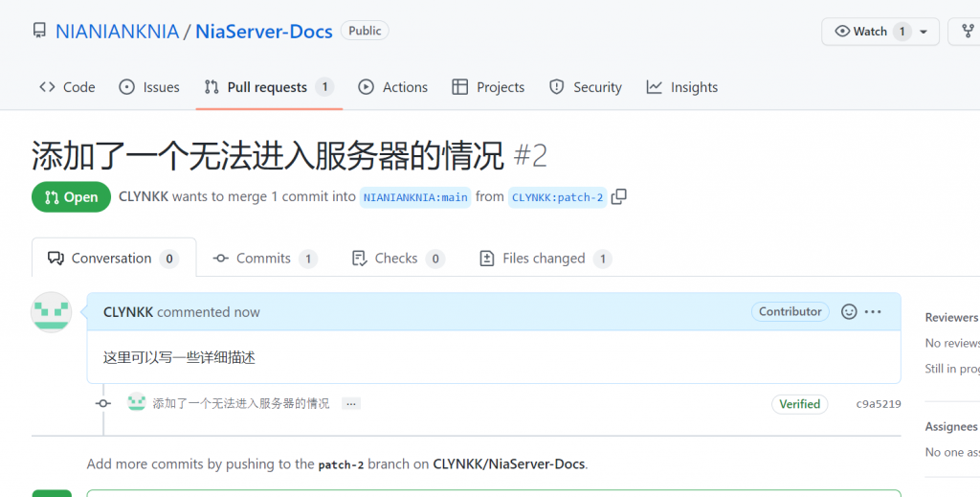Open the NiaServer-Docs repository link
Screen dimensions: 980x497
pos(264,32)
